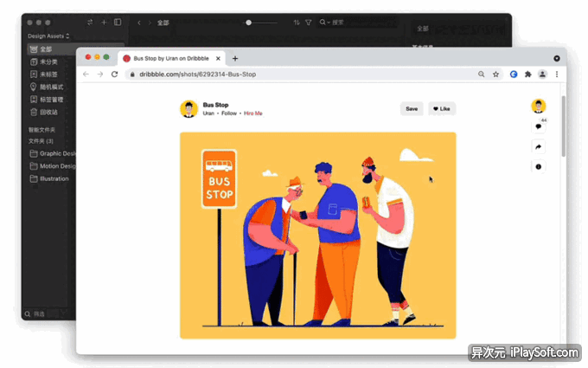Click the circular icon at tab bar right

click(x=557, y=59)
